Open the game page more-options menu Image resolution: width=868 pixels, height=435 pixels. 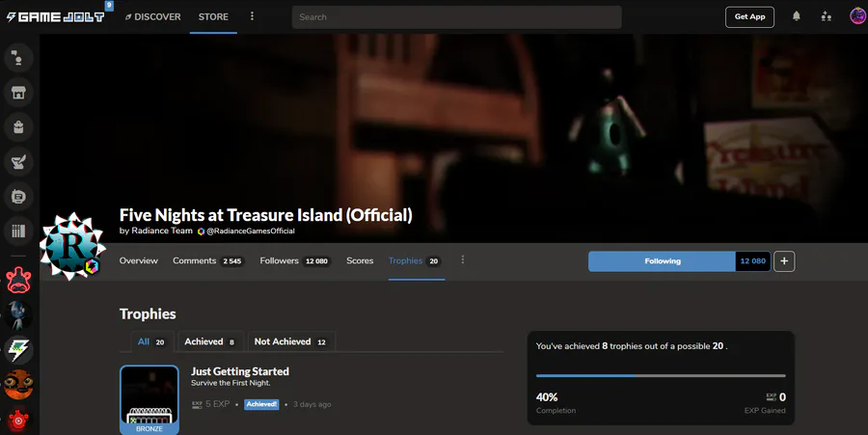pyautogui.click(x=463, y=260)
